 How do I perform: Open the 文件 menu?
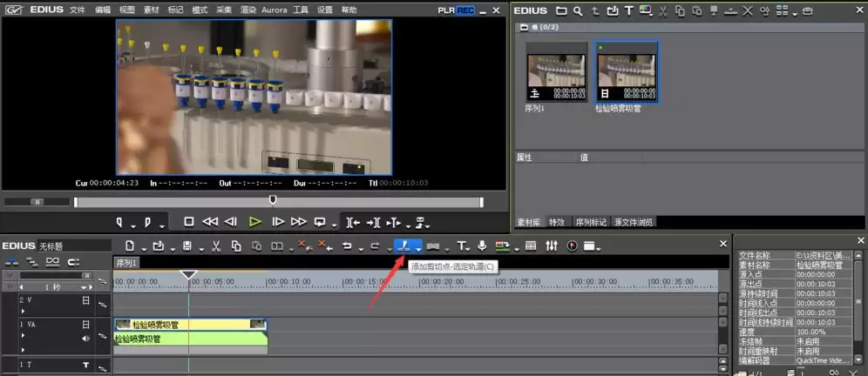(x=77, y=10)
